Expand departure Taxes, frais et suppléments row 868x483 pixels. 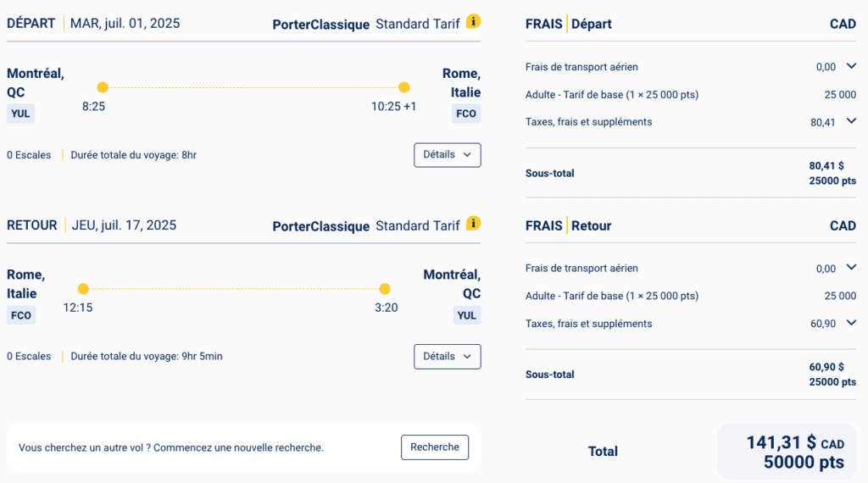pyautogui.click(x=851, y=121)
